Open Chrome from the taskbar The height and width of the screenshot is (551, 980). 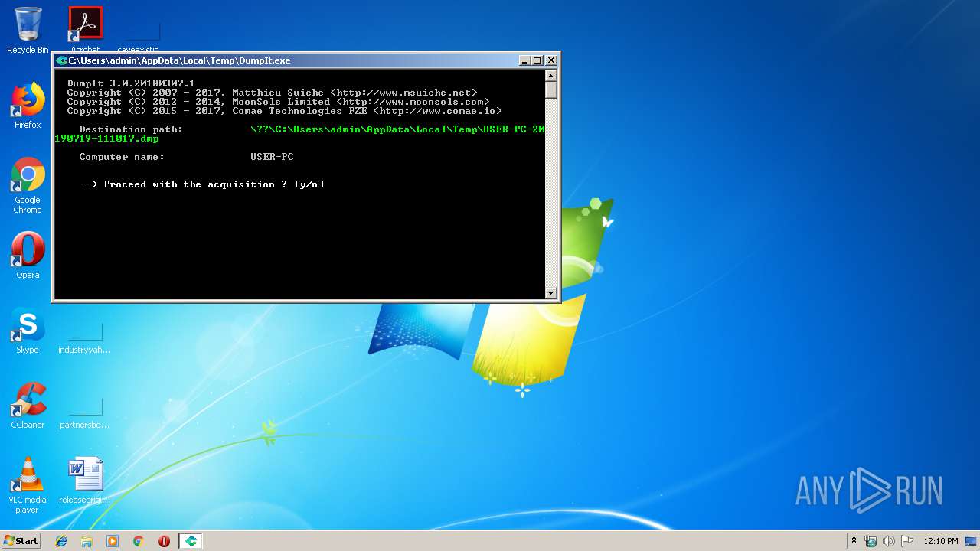click(139, 541)
